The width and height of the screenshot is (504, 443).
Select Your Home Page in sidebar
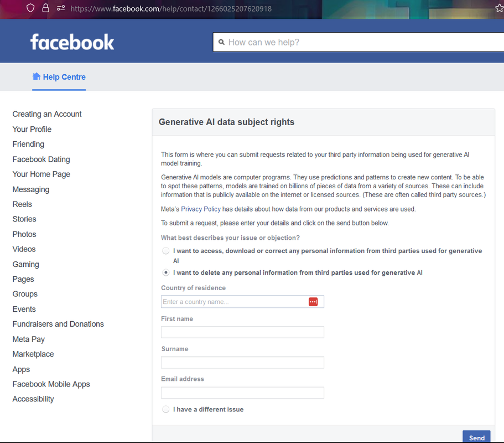tap(41, 174)
